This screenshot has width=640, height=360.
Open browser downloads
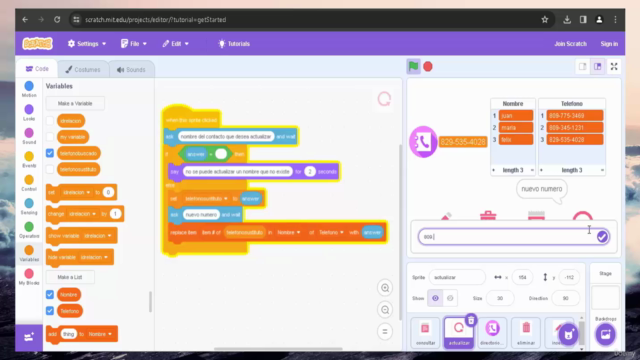(567, 20)
